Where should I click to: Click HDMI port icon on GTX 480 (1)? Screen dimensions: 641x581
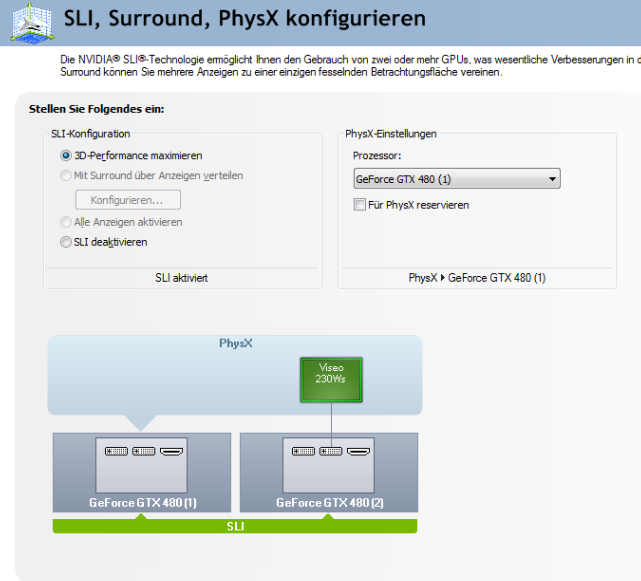click(171, 451)
